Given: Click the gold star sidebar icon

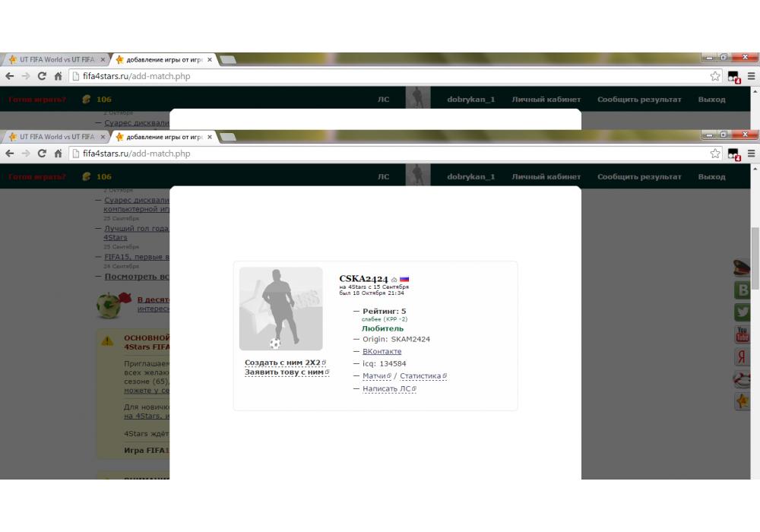Looking at the screenshot, I should 743,401.
